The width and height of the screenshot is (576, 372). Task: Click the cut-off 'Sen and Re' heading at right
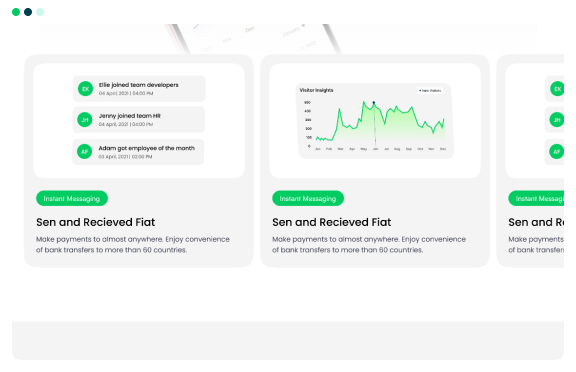click(536, 222)
